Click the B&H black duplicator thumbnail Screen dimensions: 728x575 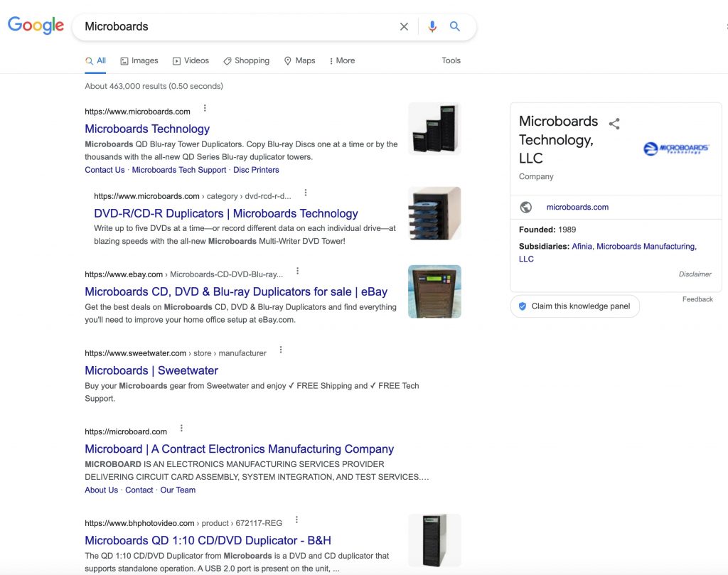pos(434,540)
